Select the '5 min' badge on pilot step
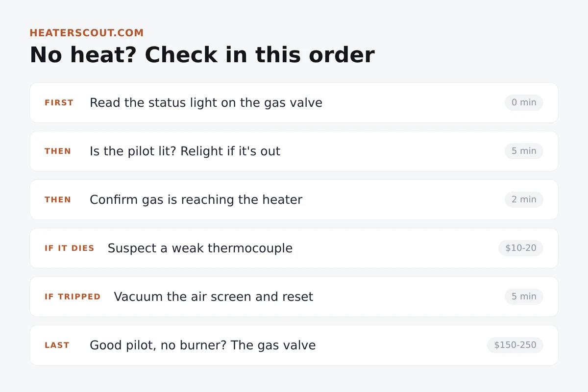This screenshot has width=588, height=392. point(524,151)
